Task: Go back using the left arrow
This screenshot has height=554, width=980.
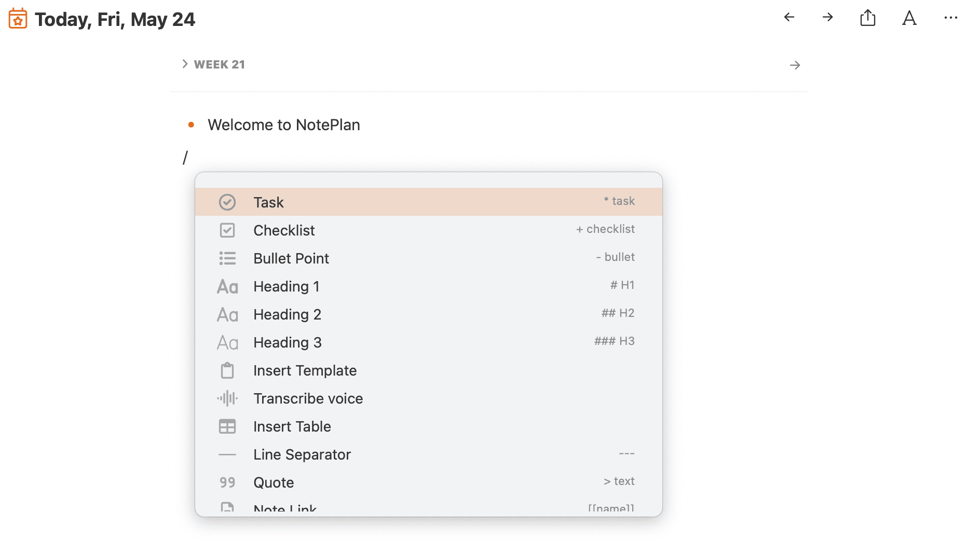Action: (789, 17)
